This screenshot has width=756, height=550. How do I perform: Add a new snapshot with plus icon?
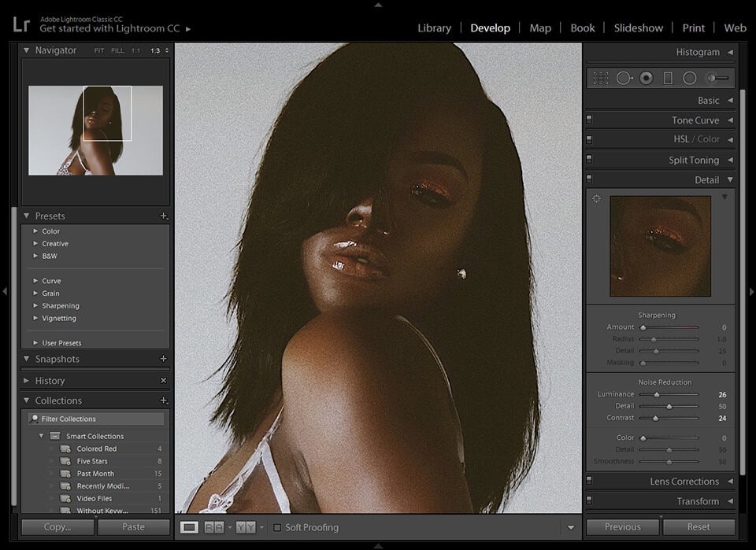click(x=164, y=359)
